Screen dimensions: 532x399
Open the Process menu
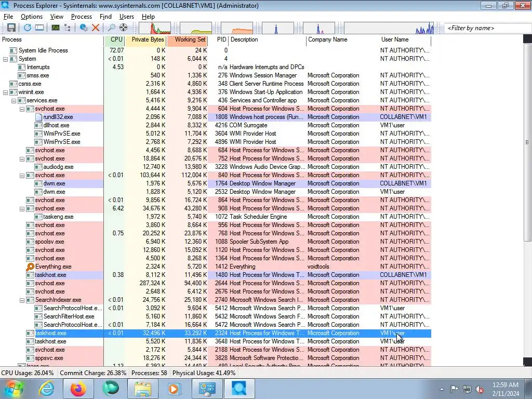pos(82,17)
